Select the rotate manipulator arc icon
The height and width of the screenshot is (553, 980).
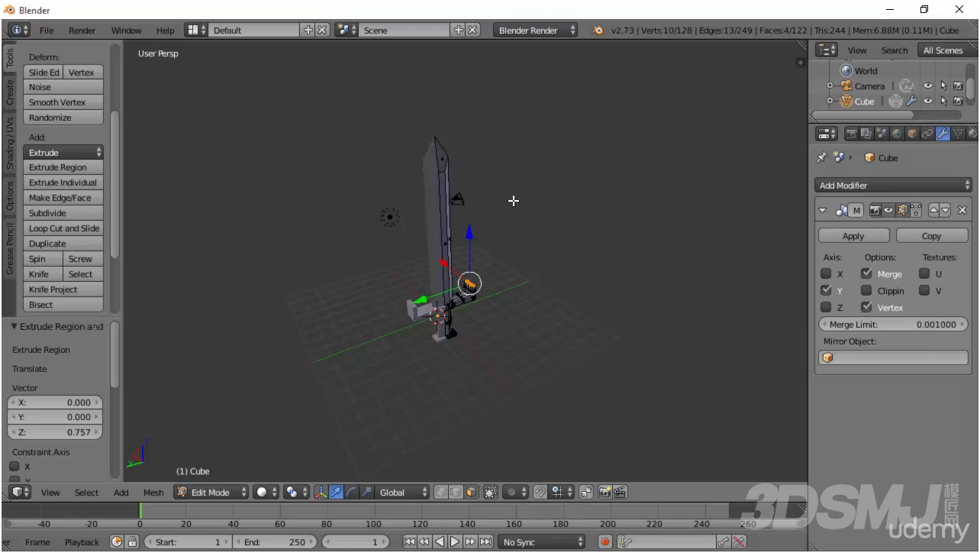[x=352, y=492]
